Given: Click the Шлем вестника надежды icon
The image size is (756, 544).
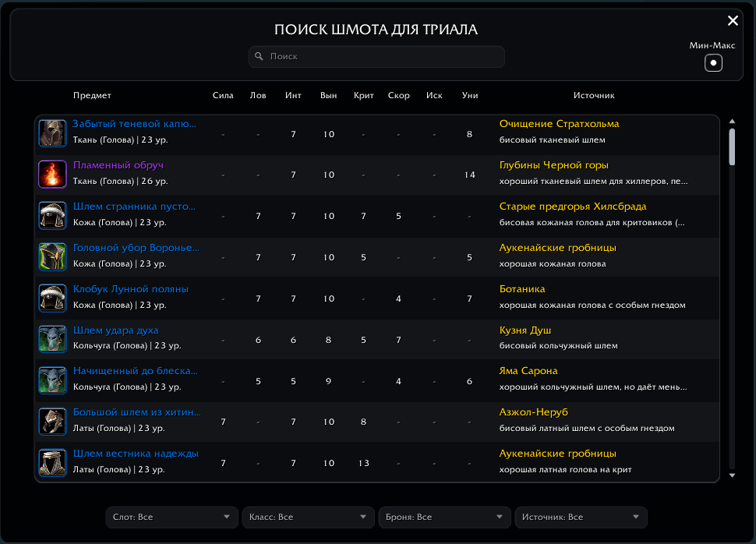Looking at the screenshot, I should point(52,462).
